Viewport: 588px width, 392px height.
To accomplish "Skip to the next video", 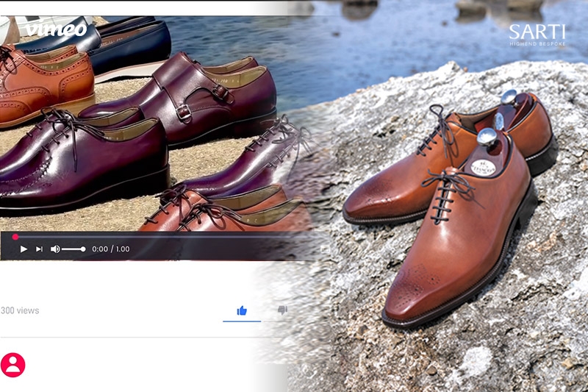I will pos(40,249).
